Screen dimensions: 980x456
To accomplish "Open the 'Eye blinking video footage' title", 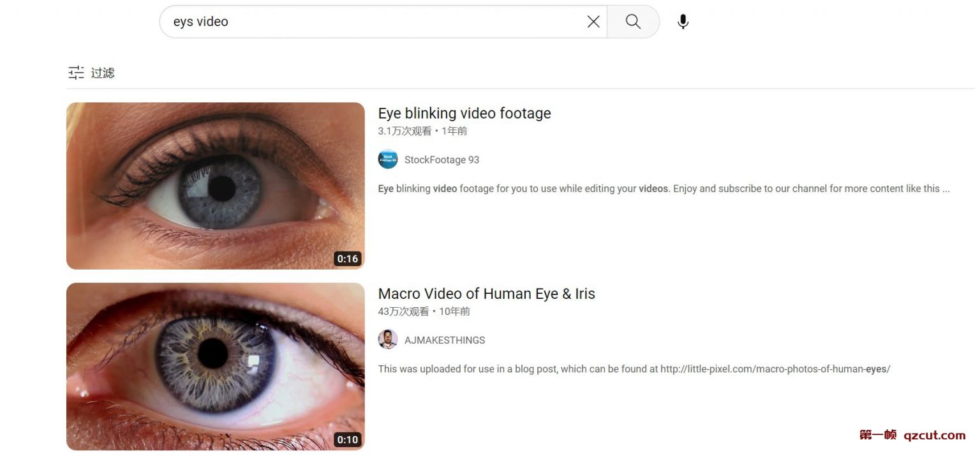I will click(x=464, y=113).
